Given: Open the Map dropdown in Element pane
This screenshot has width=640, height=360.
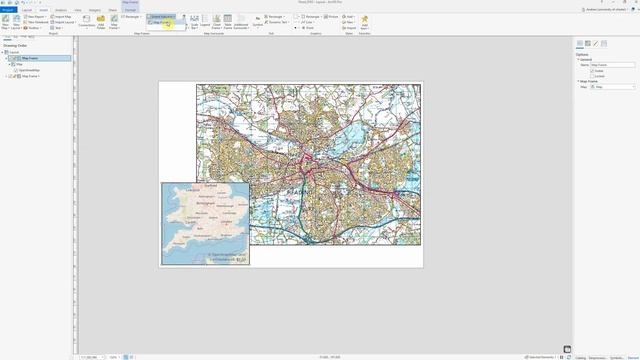Looking at the screenshot, I should tap(613, 87).
